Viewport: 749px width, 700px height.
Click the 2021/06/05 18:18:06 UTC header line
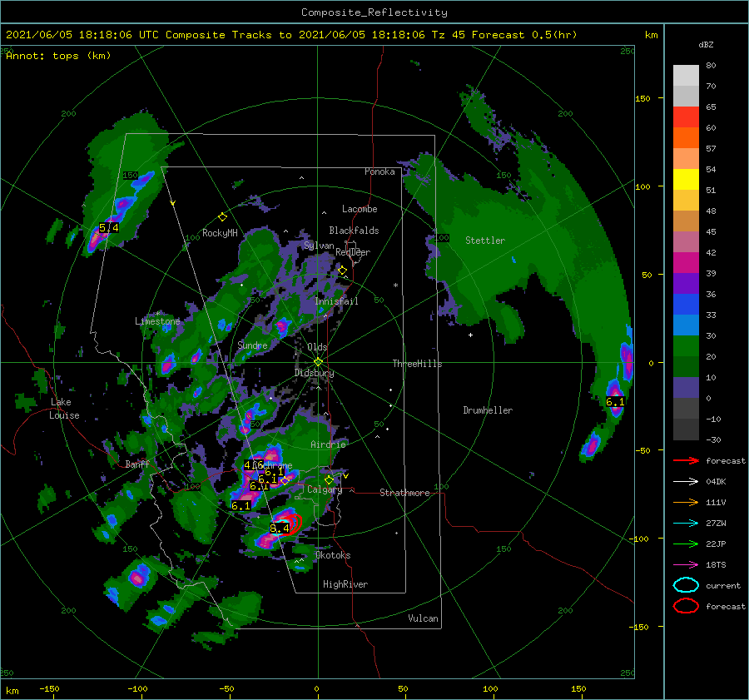(x=291, y=35)
